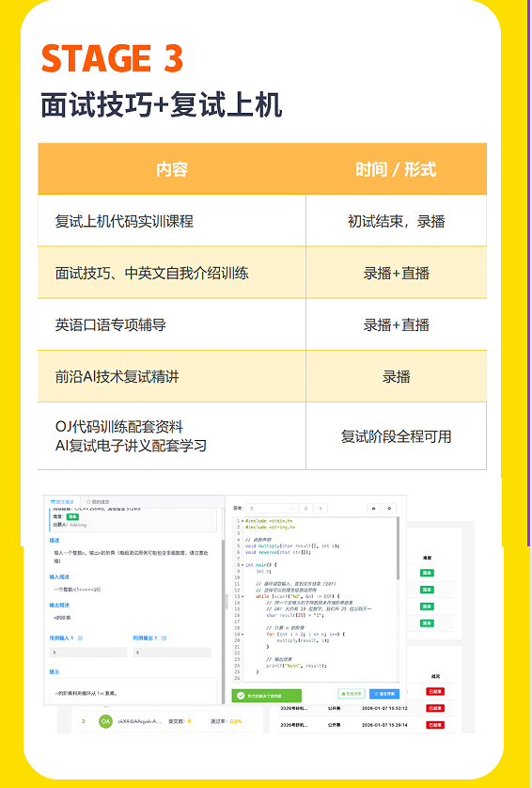
Task: Click the 已结束 tag for the 15:32:12 contest
Action: pyautogui.click(x=434, y=708)
